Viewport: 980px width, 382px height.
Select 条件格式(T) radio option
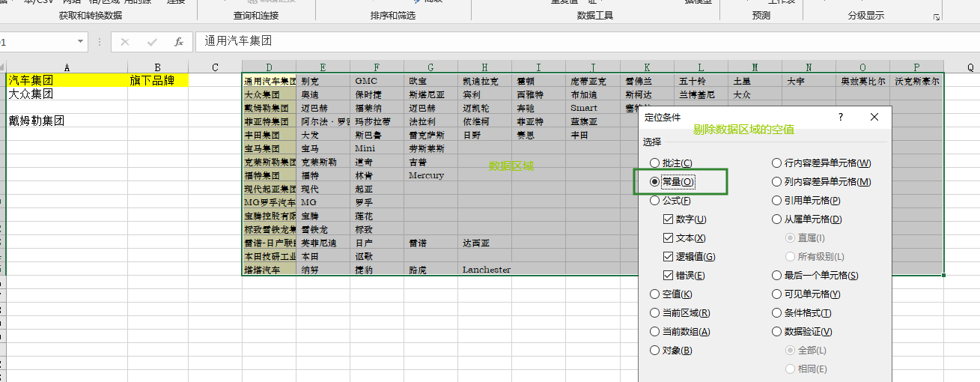pyautogui.click(x=803, y=313)
